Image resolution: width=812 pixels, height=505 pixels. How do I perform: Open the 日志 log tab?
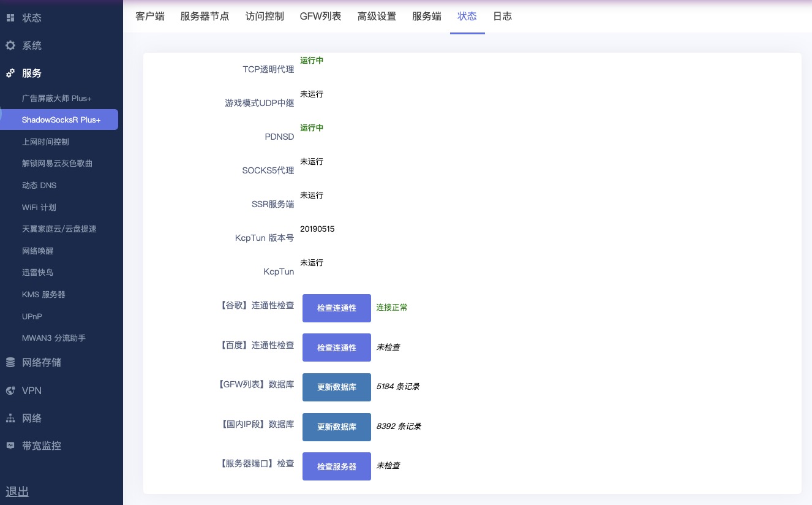coord(502,17)
